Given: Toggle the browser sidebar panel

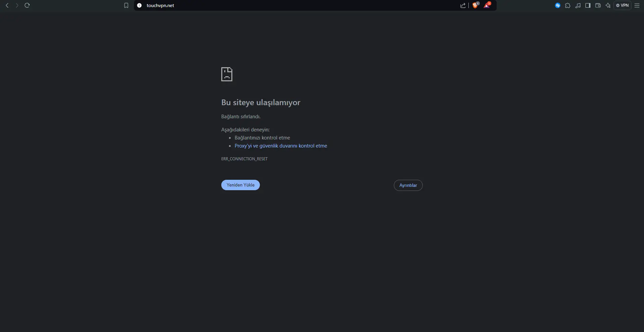Looking at the screenshot, I should (588, 5).
